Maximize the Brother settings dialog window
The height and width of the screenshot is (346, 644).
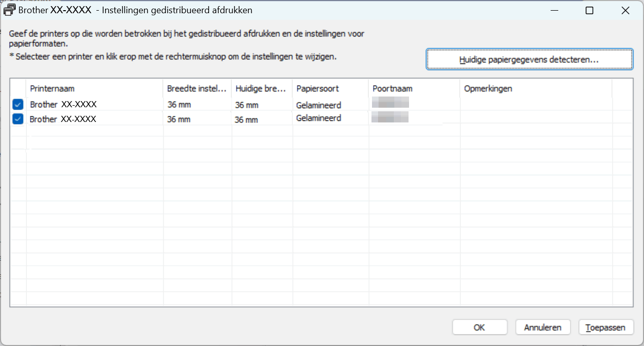click(x=589, y=10)
